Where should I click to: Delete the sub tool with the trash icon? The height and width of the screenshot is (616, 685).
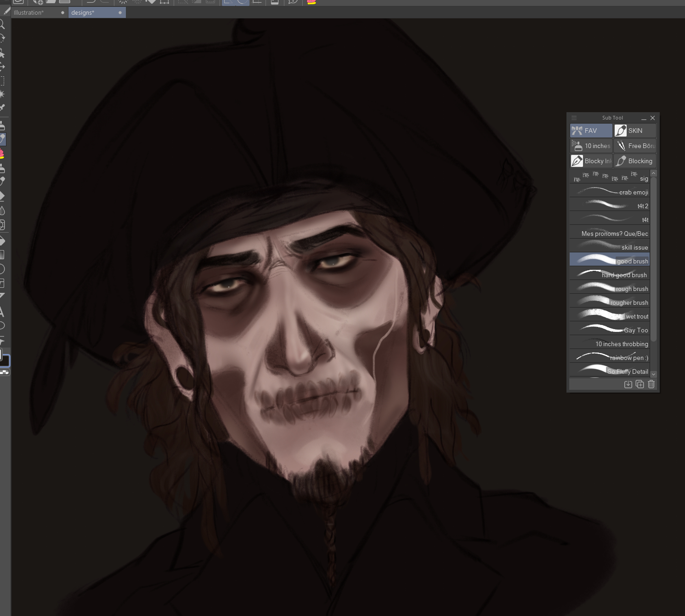tap(651, 384)
